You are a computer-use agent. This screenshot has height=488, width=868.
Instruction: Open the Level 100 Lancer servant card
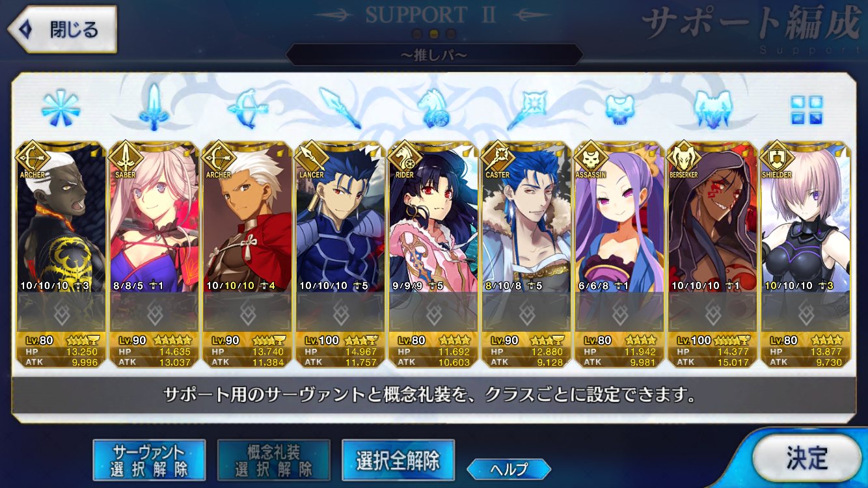tap(340, 254)
